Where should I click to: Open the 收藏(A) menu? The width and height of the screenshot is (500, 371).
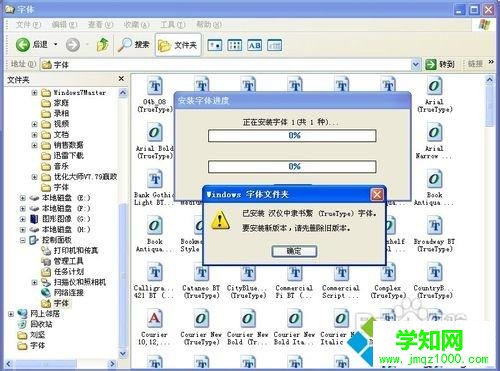point(136,25)
